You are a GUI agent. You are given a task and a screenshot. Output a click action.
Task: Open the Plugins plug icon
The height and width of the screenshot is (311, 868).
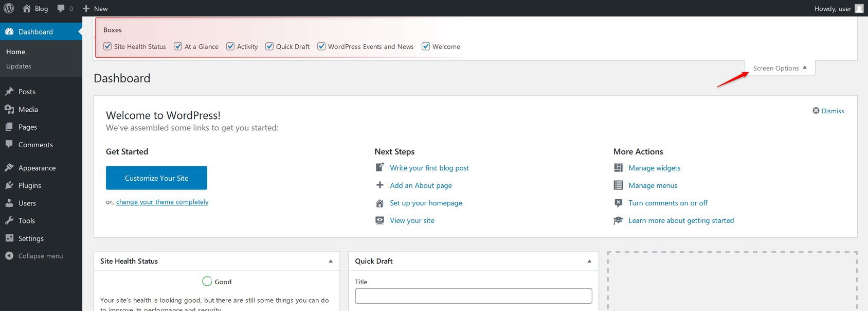(x=9, y=185)
